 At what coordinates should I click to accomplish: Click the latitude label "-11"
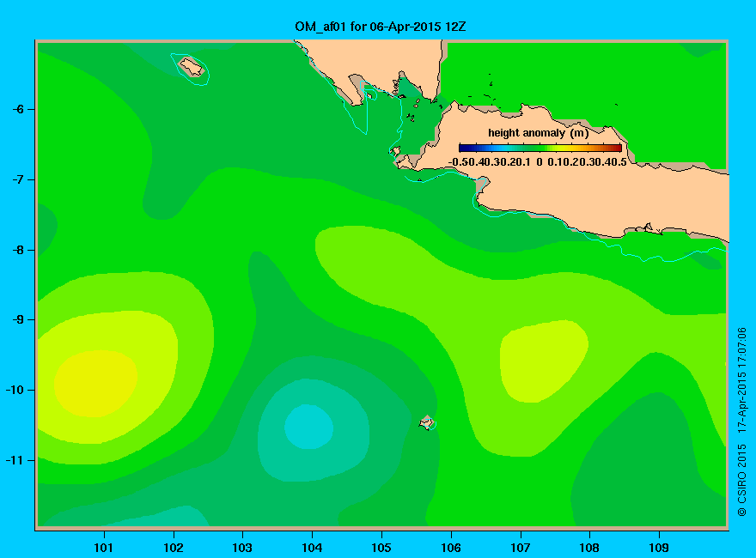tap(15, 460)
